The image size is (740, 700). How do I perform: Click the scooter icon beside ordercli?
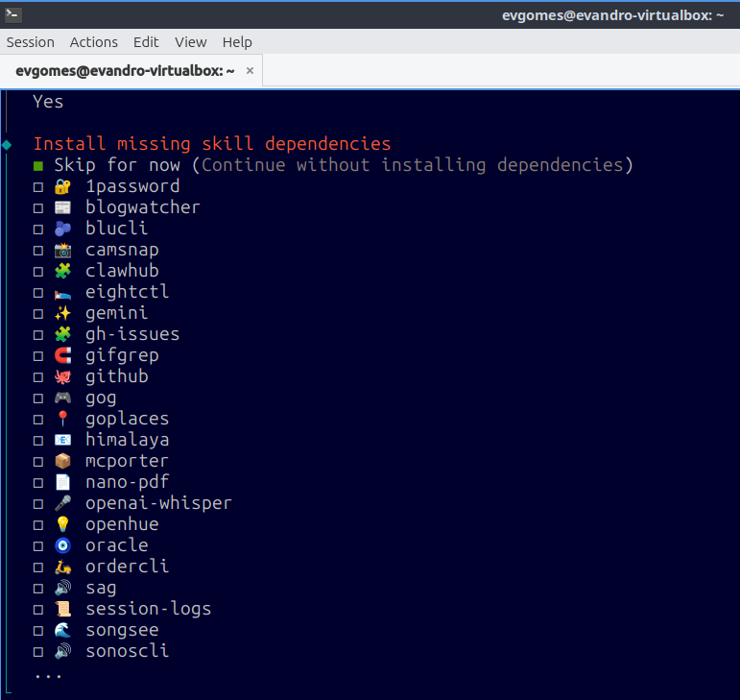(62, 567)
